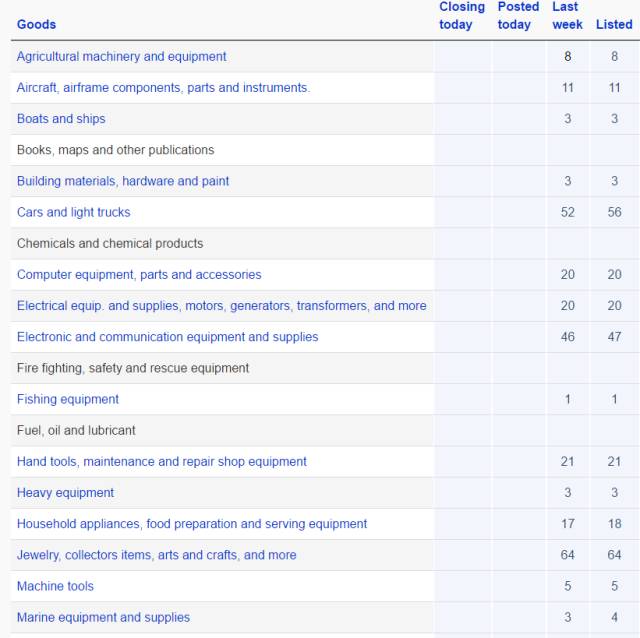Image resolution: width=640 pixels, height=638 pixels.
Task: Click Last week value 64 for Jewelry
Action: (567, 555)
